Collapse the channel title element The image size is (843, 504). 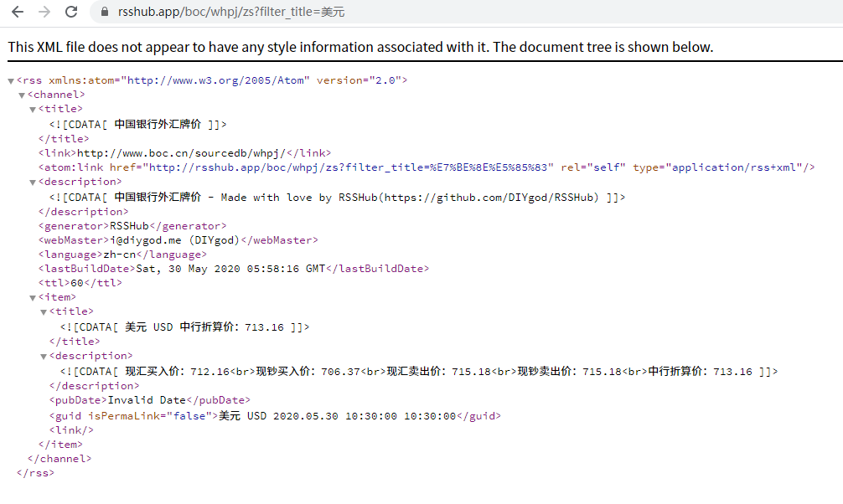(32, 109)
